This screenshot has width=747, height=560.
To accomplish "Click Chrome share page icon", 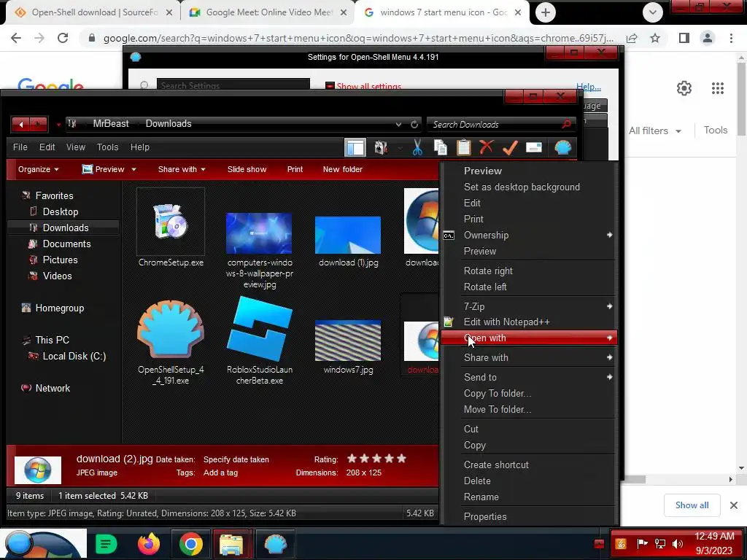I will pyautogui.click(x=632, y=38).
